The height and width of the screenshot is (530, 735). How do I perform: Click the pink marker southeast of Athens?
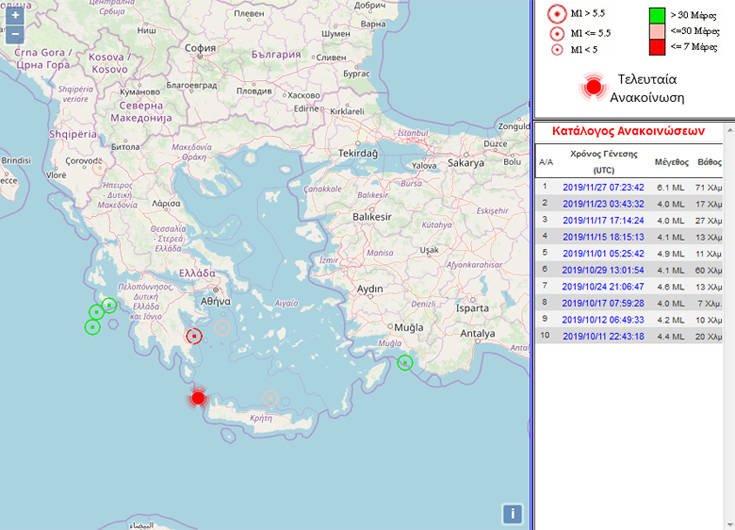pos(223,327)
